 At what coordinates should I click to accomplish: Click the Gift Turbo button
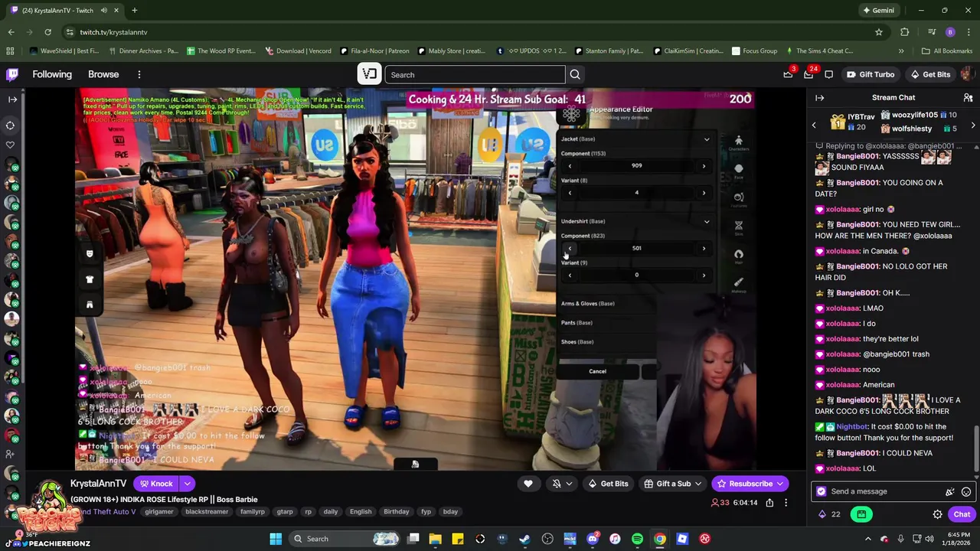point(871,74)
